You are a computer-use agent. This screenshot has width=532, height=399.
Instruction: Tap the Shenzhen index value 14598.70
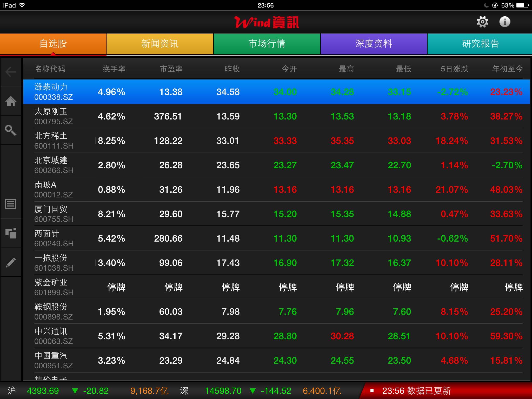pyautogui.click(x=223, y=391)
